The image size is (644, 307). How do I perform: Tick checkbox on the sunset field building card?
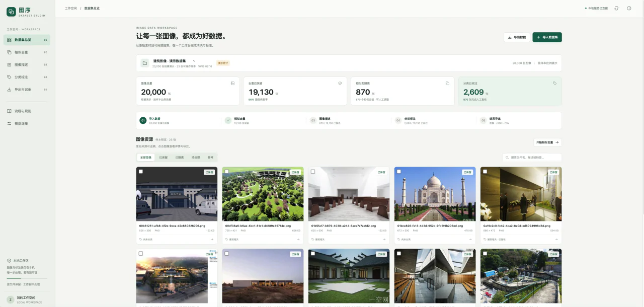click(227, 253)
